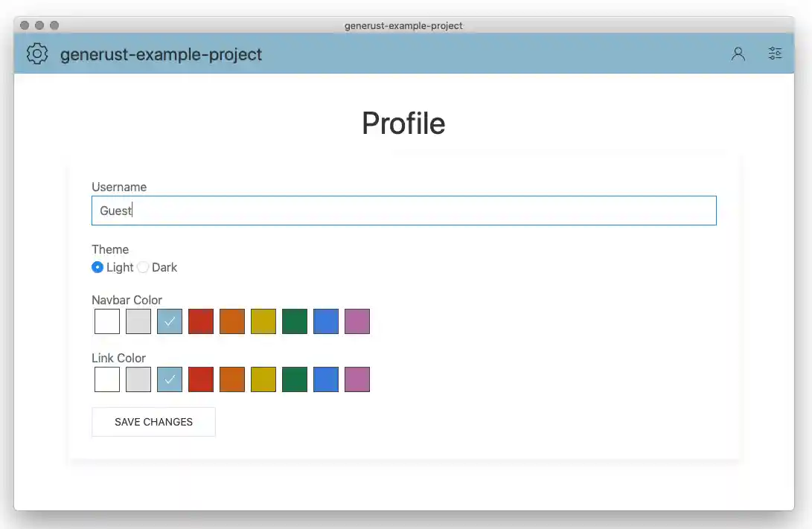Screen dimensions: 812x529
Task: Pick the pink Navbar Color swatch
Action: click(357, 321)
